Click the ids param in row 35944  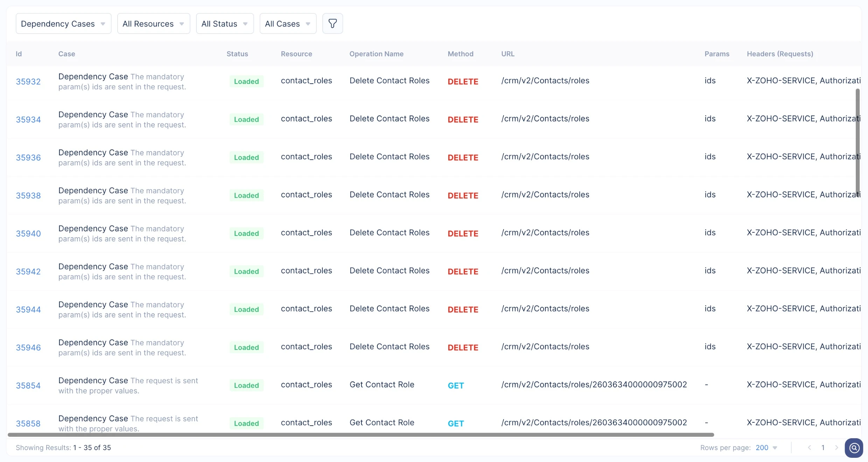tap(710, 309)
